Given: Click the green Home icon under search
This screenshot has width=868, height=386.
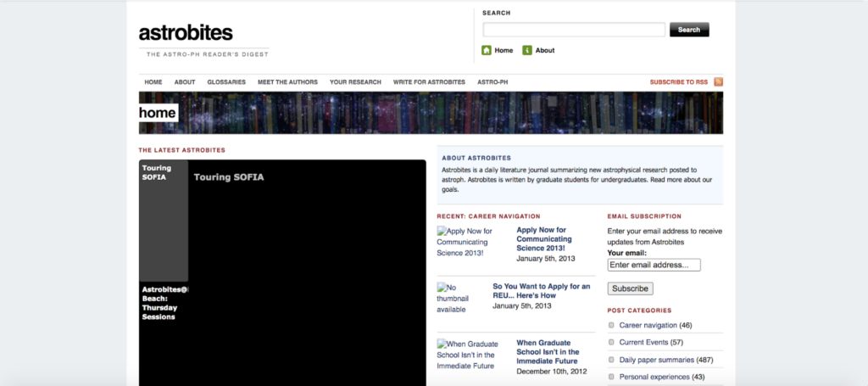Looking at the screenshot, I should 487,50.
